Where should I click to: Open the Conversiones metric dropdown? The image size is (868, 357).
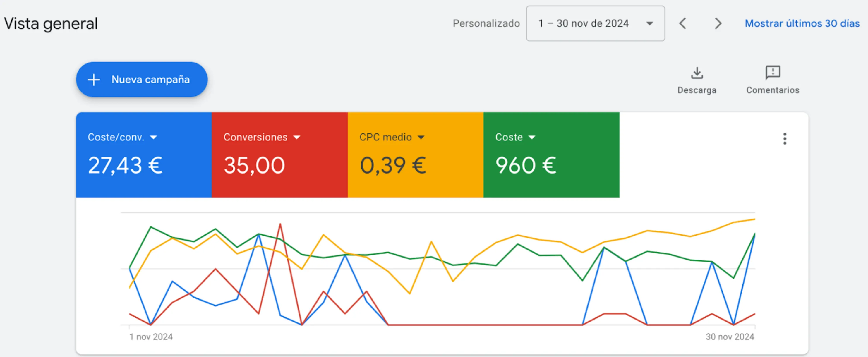coord(296,138)
